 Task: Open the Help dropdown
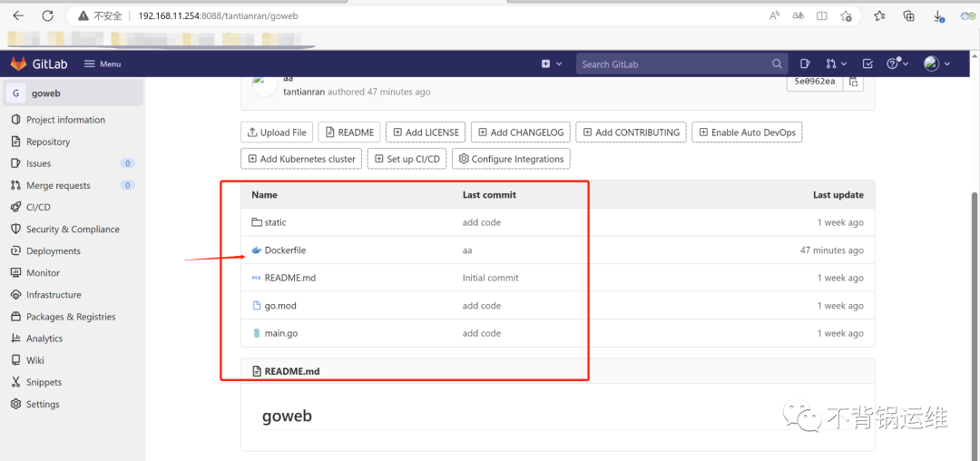tap(897, 64)
